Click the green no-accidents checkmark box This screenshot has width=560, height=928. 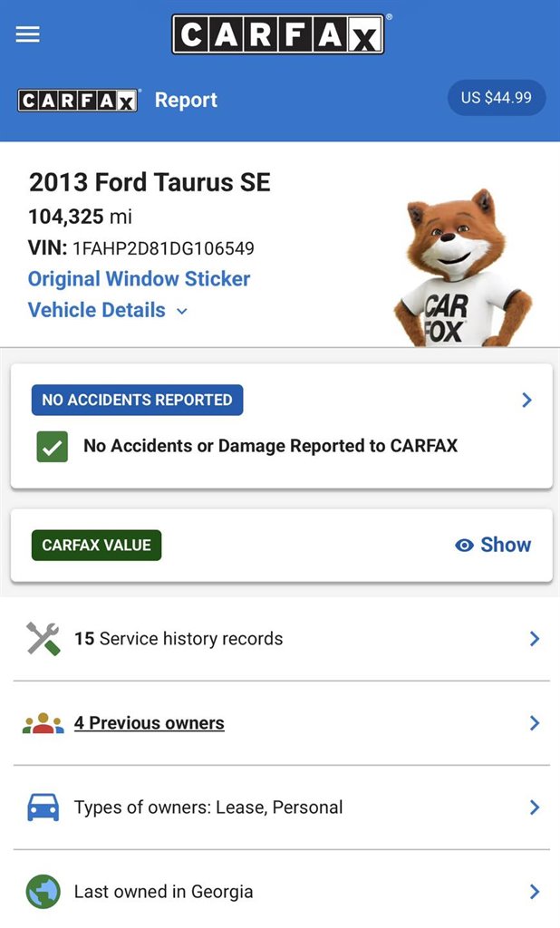(x=53, y=446)
